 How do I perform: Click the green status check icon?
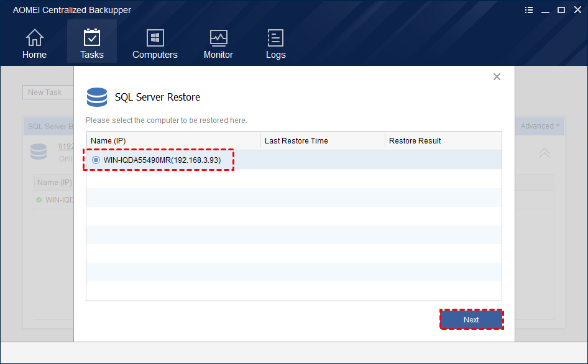pyautogui.click(x=39, y=200)
